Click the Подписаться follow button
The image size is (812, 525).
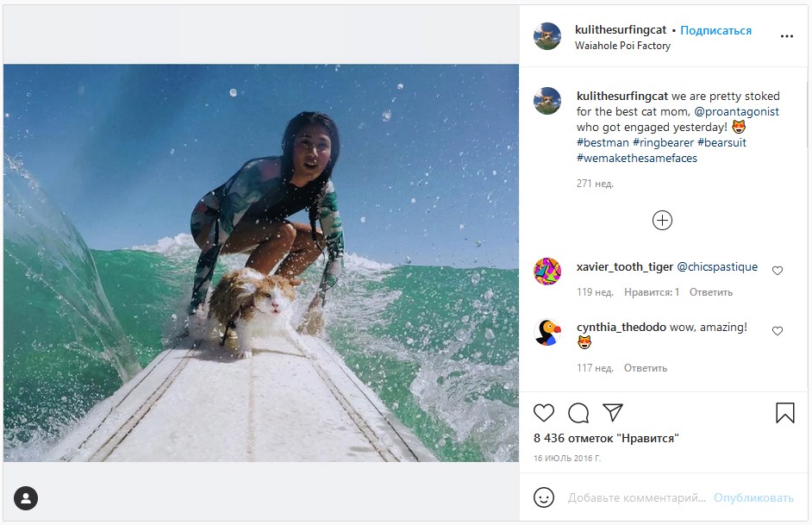point(715,30)
